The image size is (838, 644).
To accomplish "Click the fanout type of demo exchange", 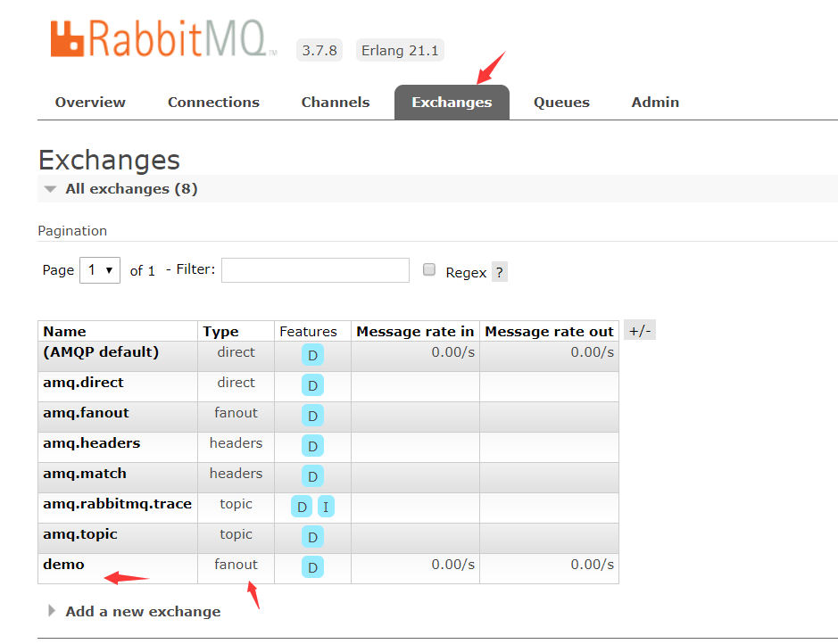I will 236,565.
